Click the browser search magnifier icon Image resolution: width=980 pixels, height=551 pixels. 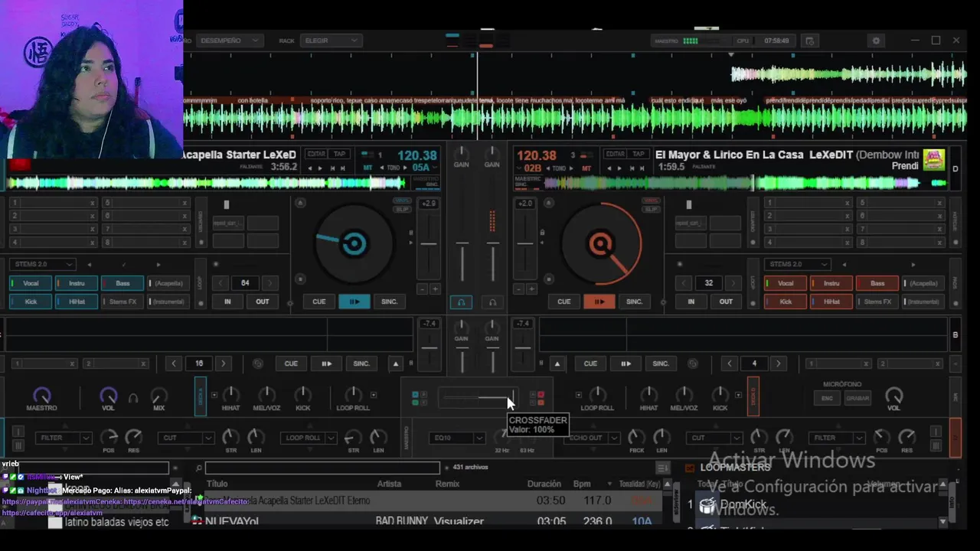click(198, 468)
